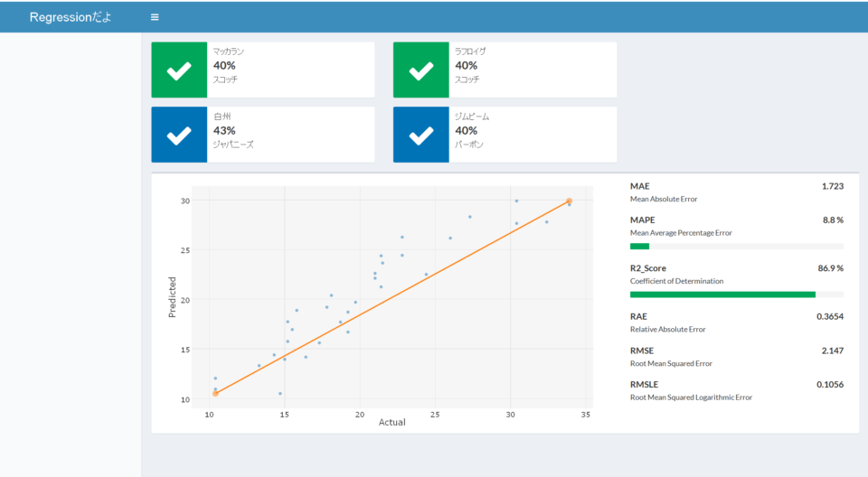
Task: Click the green checkmark icon for ラフロイグ
Action: pyautogui.click(x=420, y=70)
